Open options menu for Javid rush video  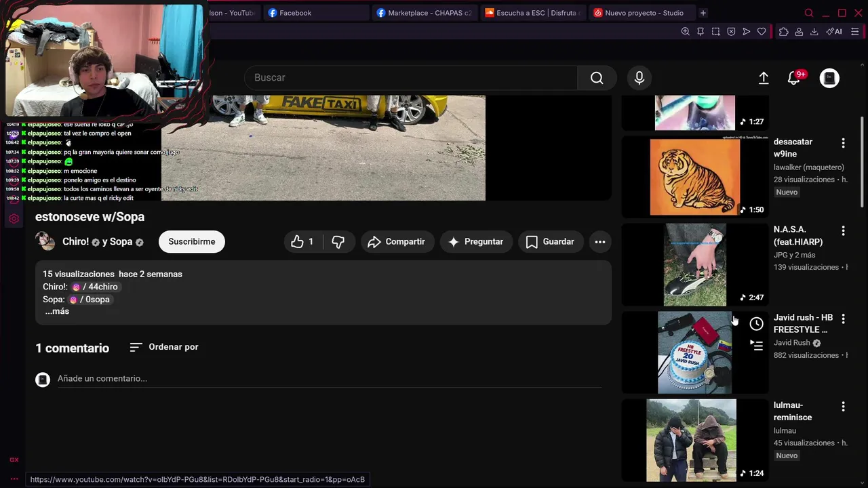click(x=843, y=319)
